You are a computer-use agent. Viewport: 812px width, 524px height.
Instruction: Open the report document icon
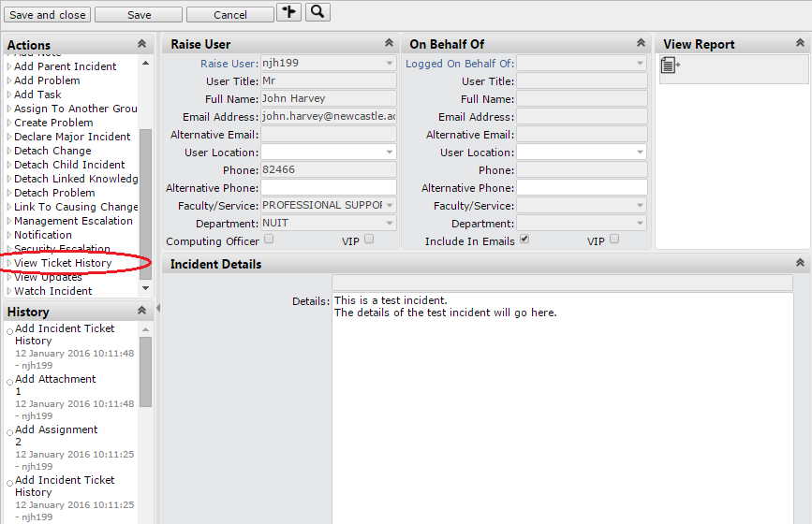[x=670, y=65]
